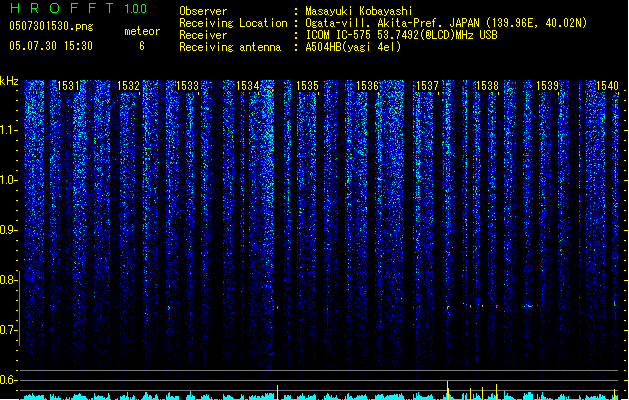Click the 1534 time marker
The image size is (629, 400).
248,86
